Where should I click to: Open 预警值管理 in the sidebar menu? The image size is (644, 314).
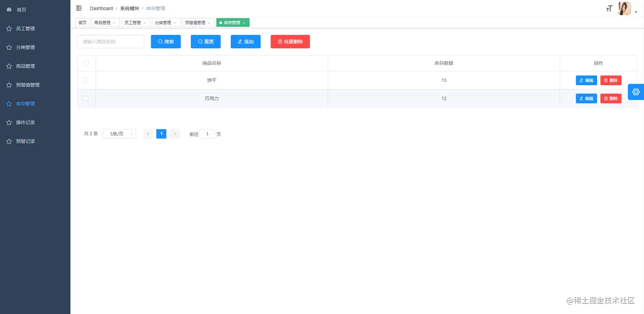click(35, 85)
